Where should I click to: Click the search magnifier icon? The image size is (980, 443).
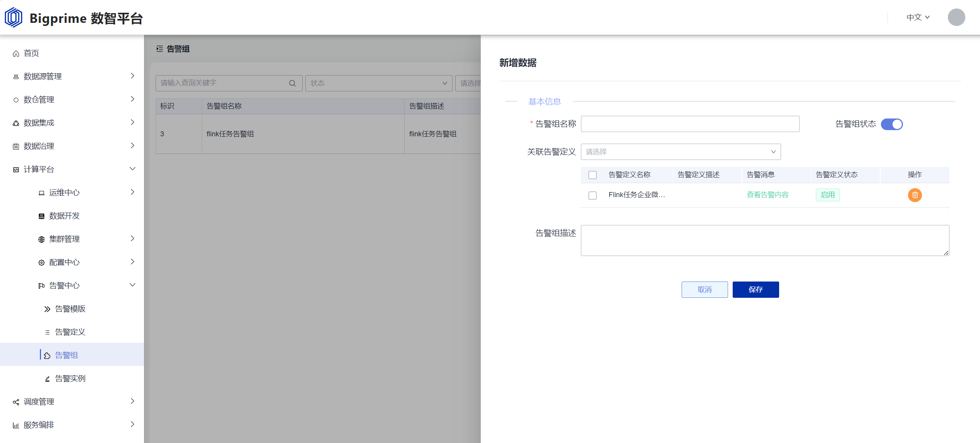(x=292, y=83)
